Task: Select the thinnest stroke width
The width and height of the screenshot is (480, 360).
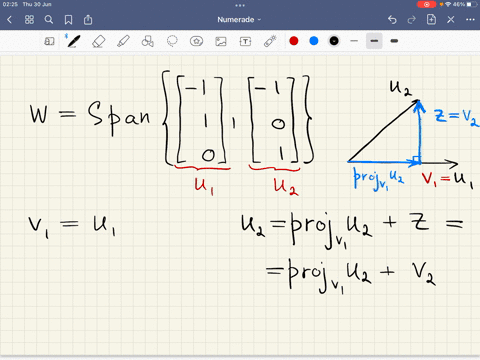Action: coord(354,41)
